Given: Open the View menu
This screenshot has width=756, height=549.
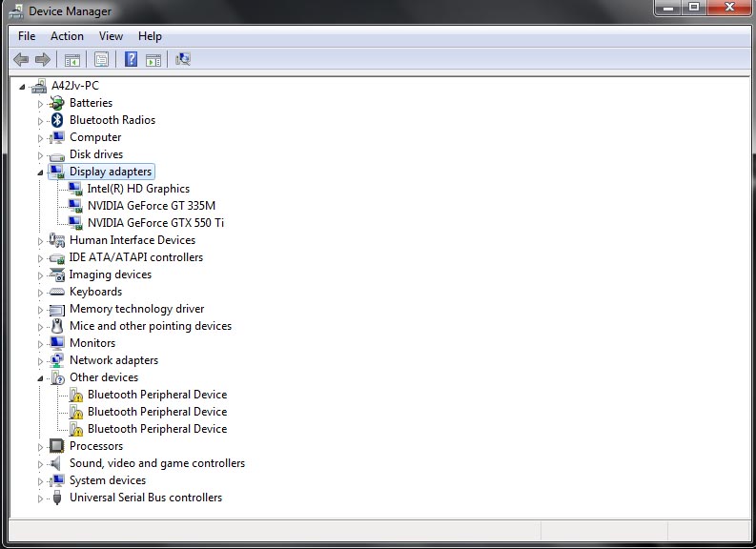Looking at the screenshot, I should coord(111,36).
